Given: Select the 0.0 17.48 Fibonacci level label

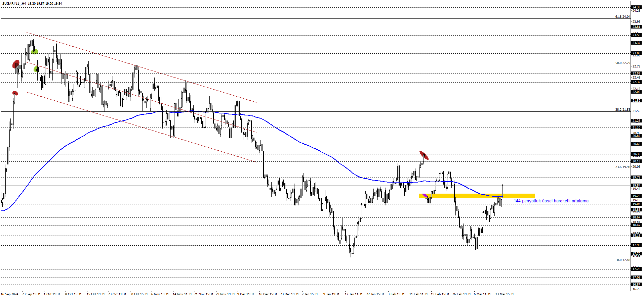Looking at the screenshot, I should coord(623,260).
